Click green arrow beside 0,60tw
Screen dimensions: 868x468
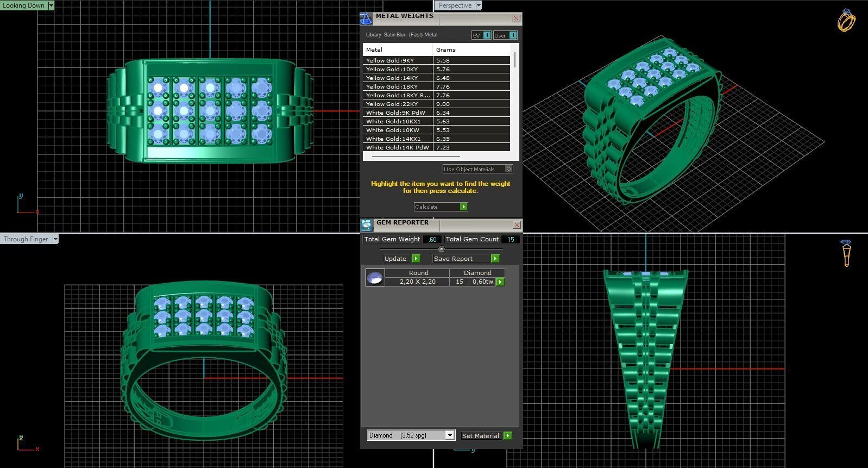(x=500, y=282)
